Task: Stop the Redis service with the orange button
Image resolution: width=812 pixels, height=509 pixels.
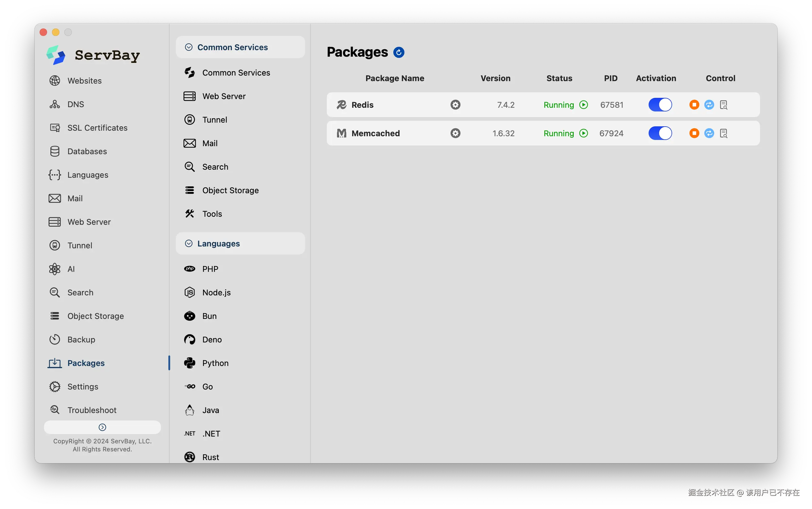Action: [694, 105]
